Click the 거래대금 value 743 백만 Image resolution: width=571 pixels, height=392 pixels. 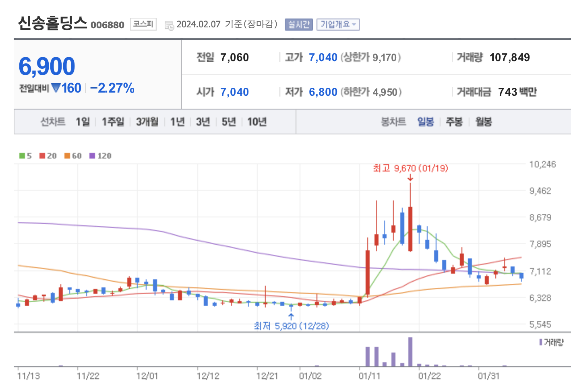click(x=517, y=92)
